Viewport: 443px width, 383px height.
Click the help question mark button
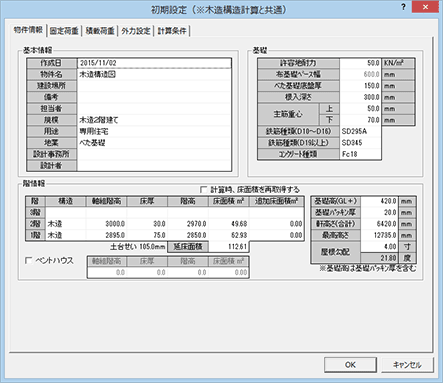(403, 7)
